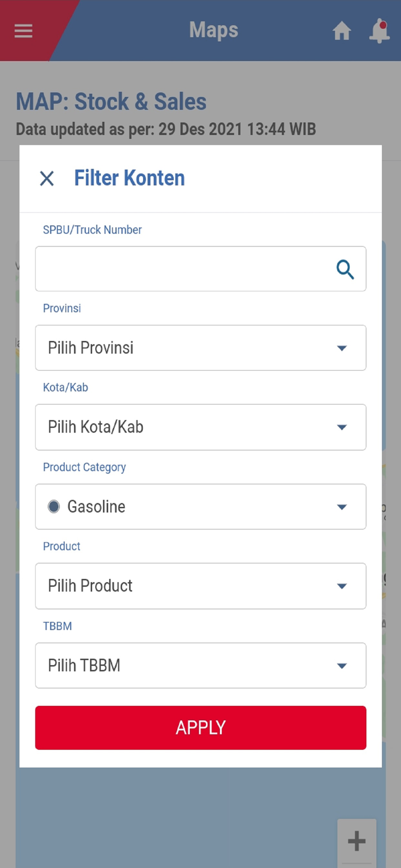Close the Filter Konten dialog
Image resolution: width=401 pixels, height=868 pixels.
point(47,178)
